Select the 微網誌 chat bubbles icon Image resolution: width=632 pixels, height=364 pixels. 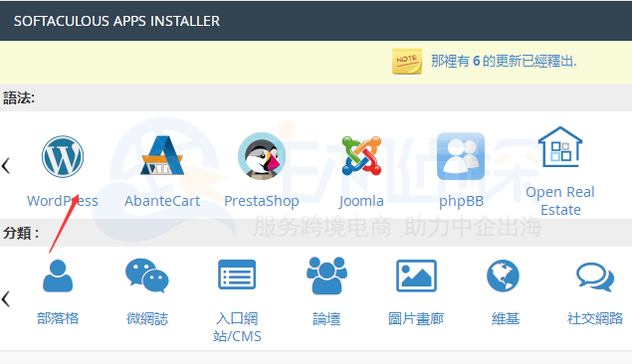(x=147, y=275)
